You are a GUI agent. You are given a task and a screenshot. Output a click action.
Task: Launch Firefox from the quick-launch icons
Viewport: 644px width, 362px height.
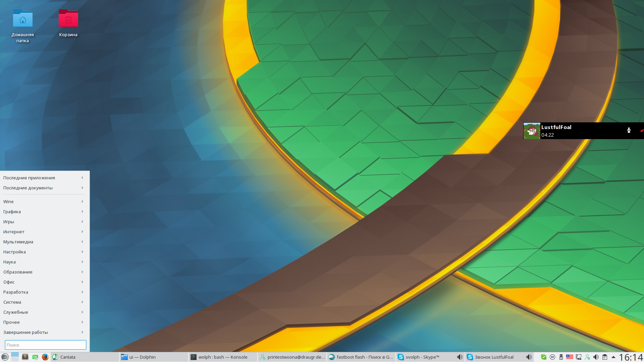click(x=45, y=357)
